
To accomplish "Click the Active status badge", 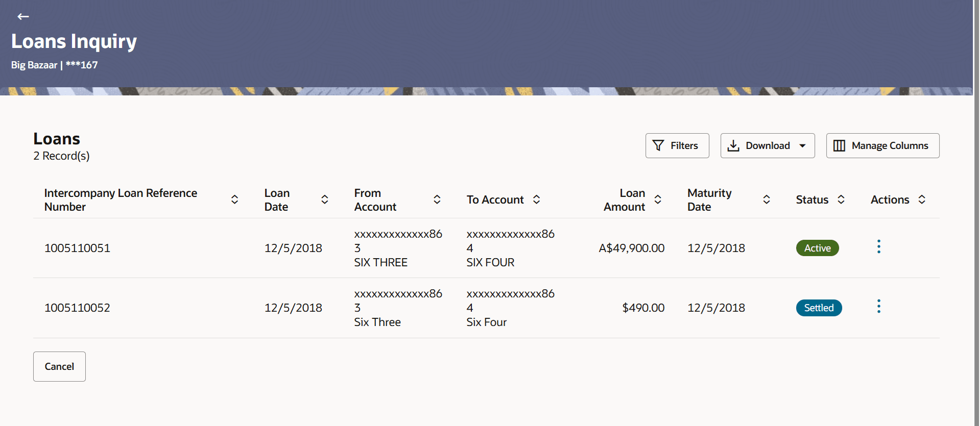I will pos(817,248).
